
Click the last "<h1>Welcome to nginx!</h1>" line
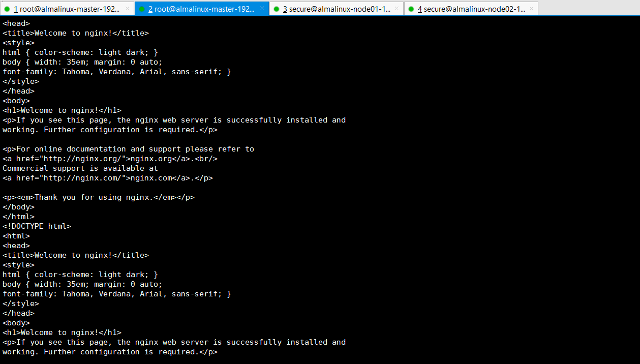pos(62,332)
